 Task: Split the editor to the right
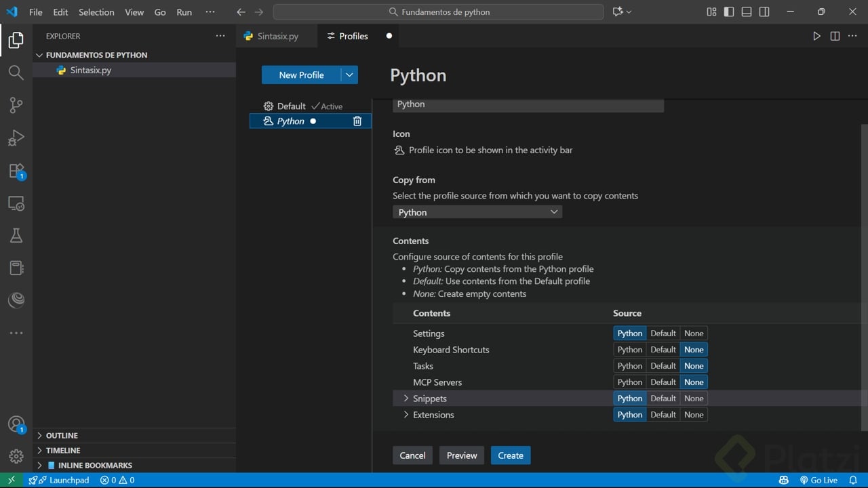835,36
